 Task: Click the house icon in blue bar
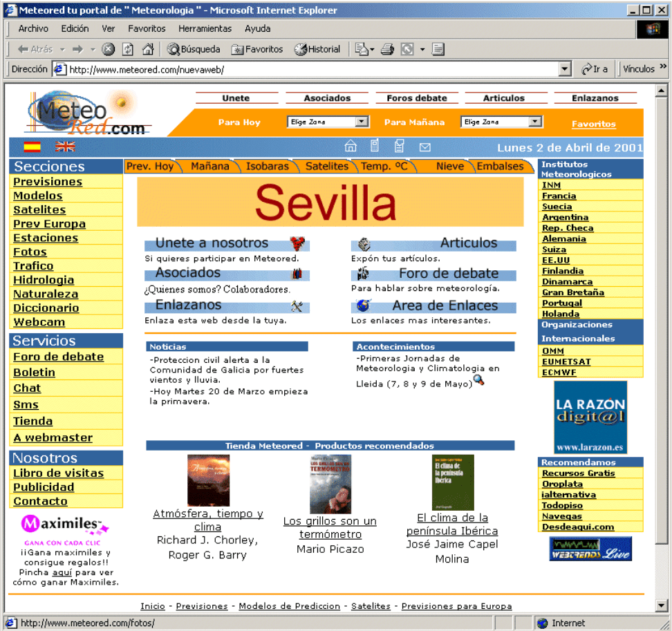[351, 147]
